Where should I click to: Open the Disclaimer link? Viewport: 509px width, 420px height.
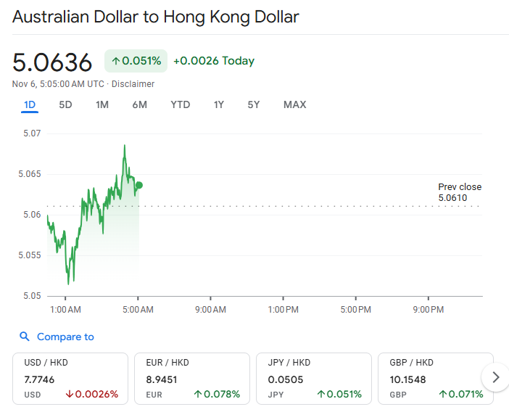point(133,84)
